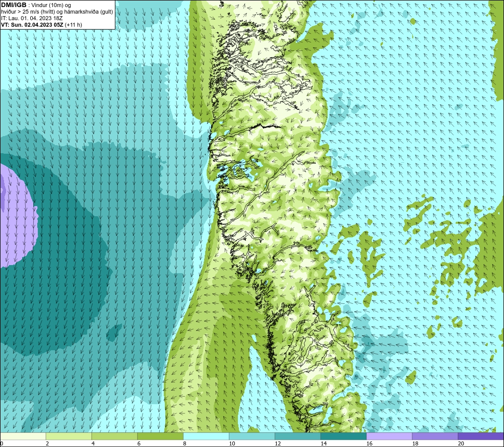Click the 6–8 m/s olive green legend swatch

pos(160,436)
